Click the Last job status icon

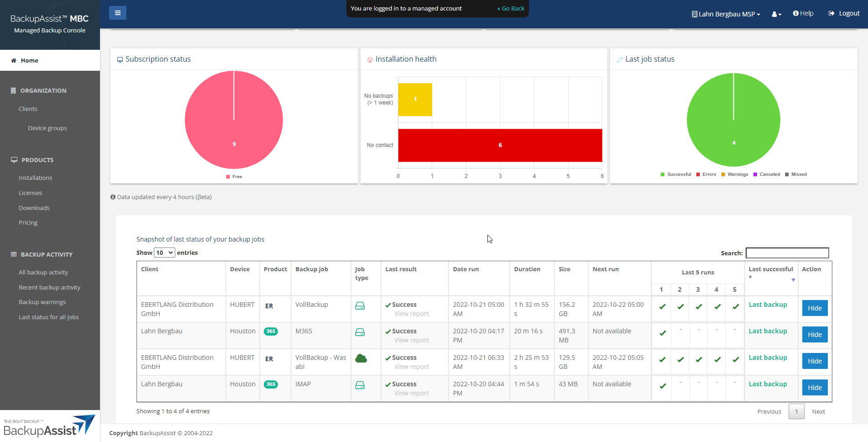point(620,59)
